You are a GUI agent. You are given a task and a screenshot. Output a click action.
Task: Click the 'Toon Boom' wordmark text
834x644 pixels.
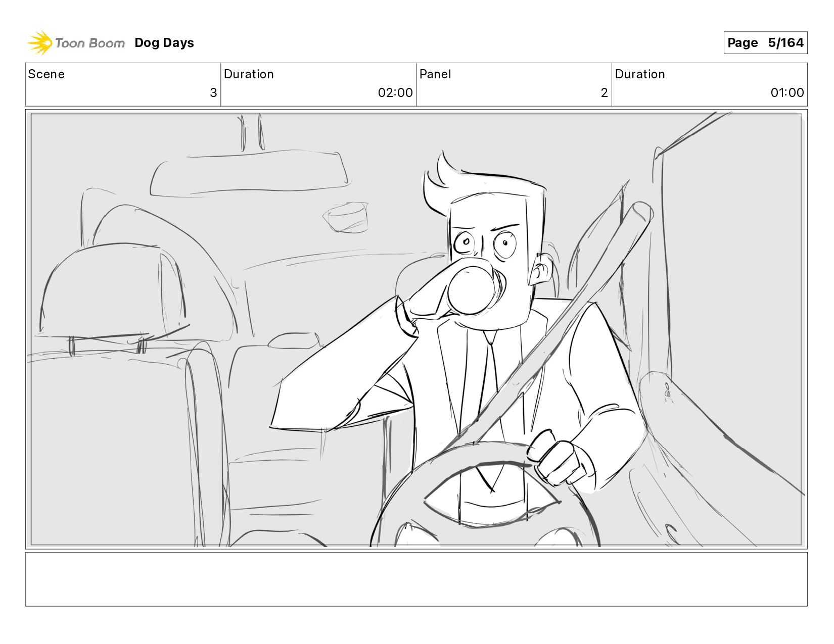point(90,43)
